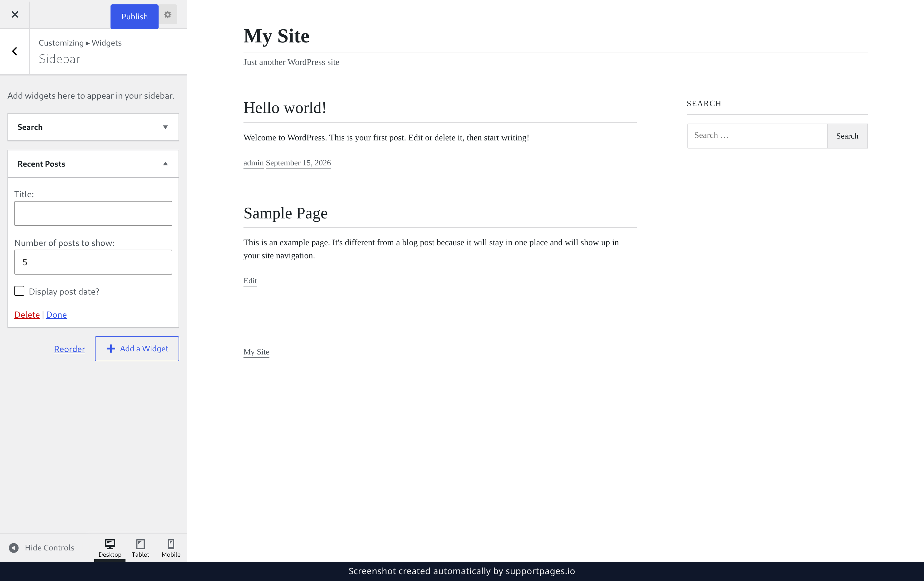Viewport: 924px width, 581px height.
Task: Open the Sample Page title link
Action: point(286,213)
